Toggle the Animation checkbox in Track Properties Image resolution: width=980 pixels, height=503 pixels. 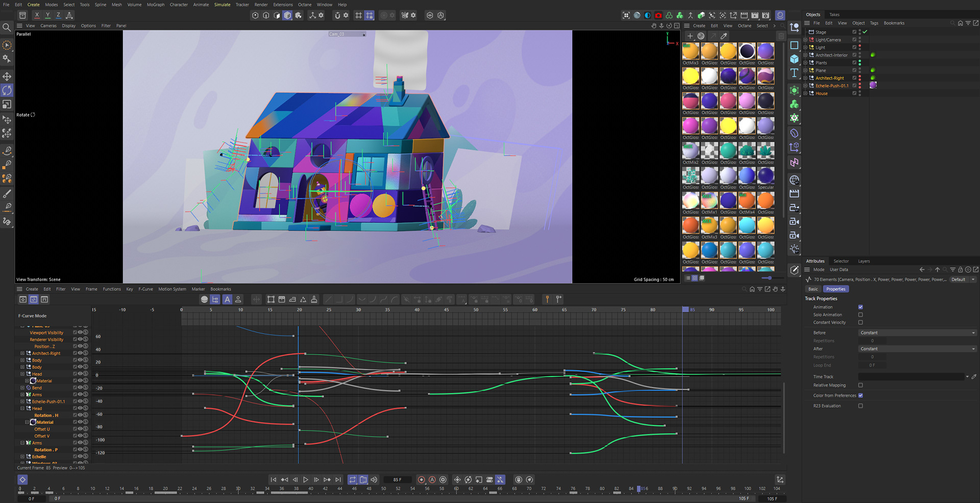(x=861, y=307)
